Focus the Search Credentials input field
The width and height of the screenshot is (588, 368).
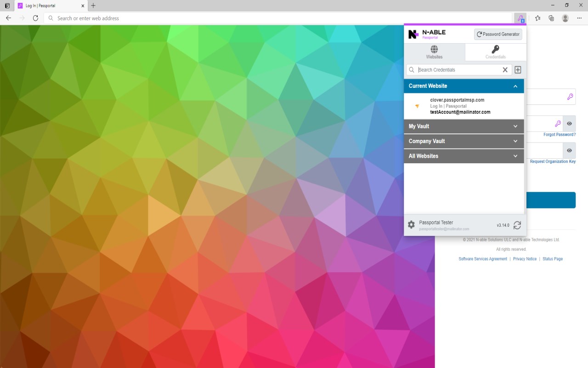coord(458,70)
